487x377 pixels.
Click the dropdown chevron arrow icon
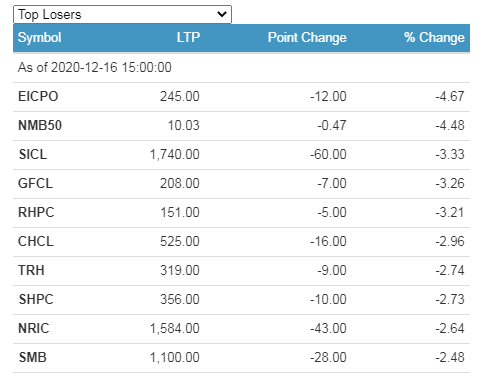click(x=222, y=14)
